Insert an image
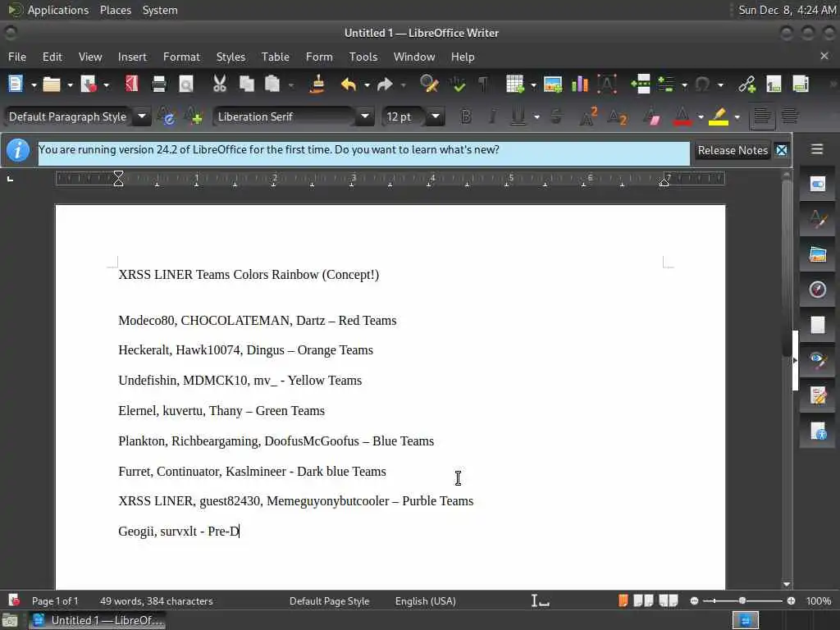 [553, 84]
